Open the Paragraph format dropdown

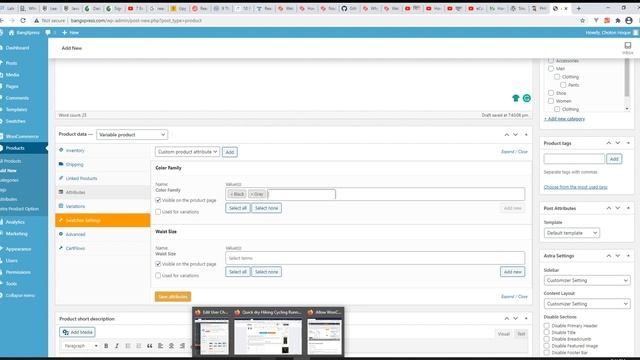[x=81, y=346]
